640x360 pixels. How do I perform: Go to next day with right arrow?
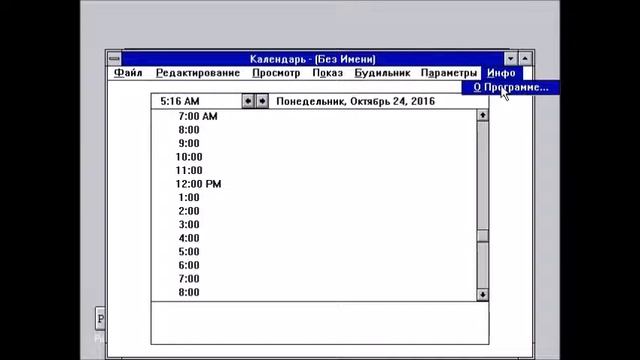[262, 101]
